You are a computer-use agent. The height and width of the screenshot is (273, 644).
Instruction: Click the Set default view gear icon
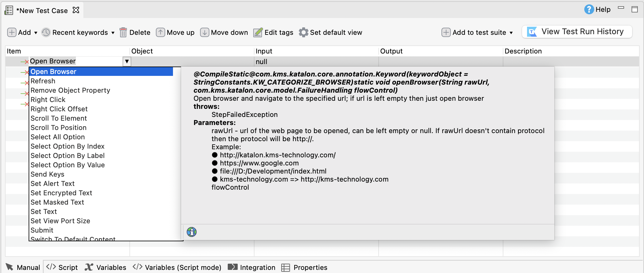pyautogui.click(x=303, y=32)
